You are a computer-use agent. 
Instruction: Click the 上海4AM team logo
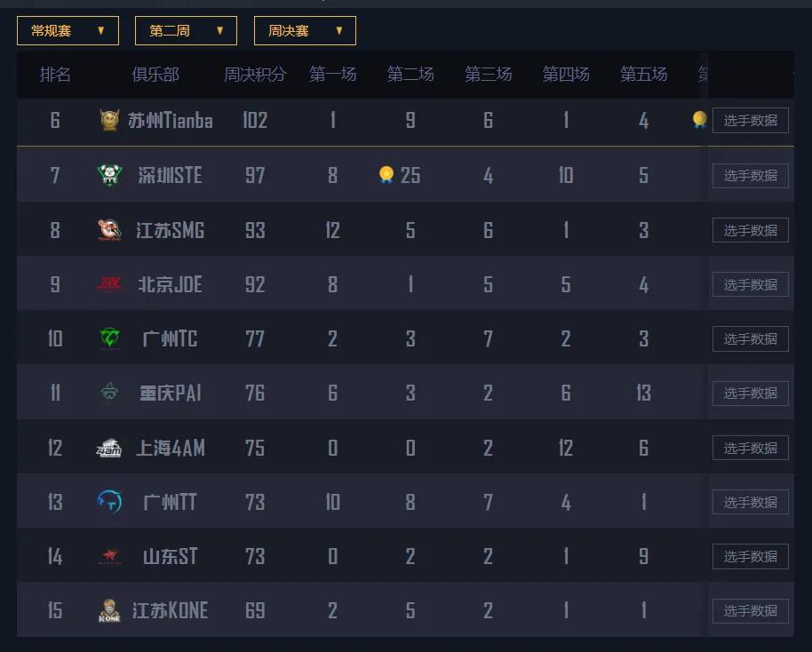click(109, 448)
